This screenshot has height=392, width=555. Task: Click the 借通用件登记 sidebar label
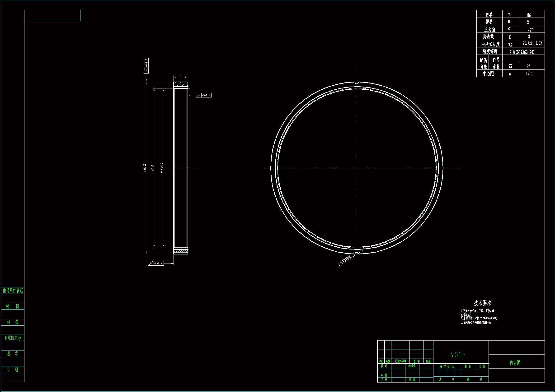(13, 291)
